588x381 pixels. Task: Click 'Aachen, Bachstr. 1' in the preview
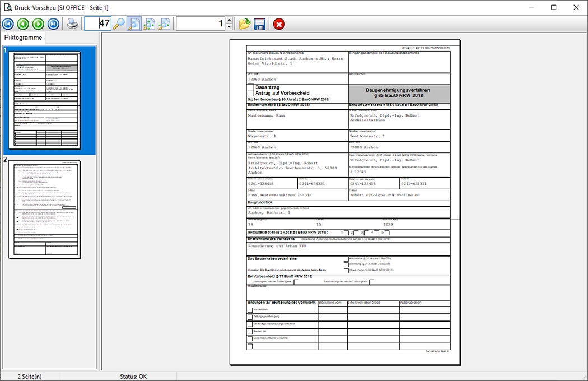tap(269, 212)
